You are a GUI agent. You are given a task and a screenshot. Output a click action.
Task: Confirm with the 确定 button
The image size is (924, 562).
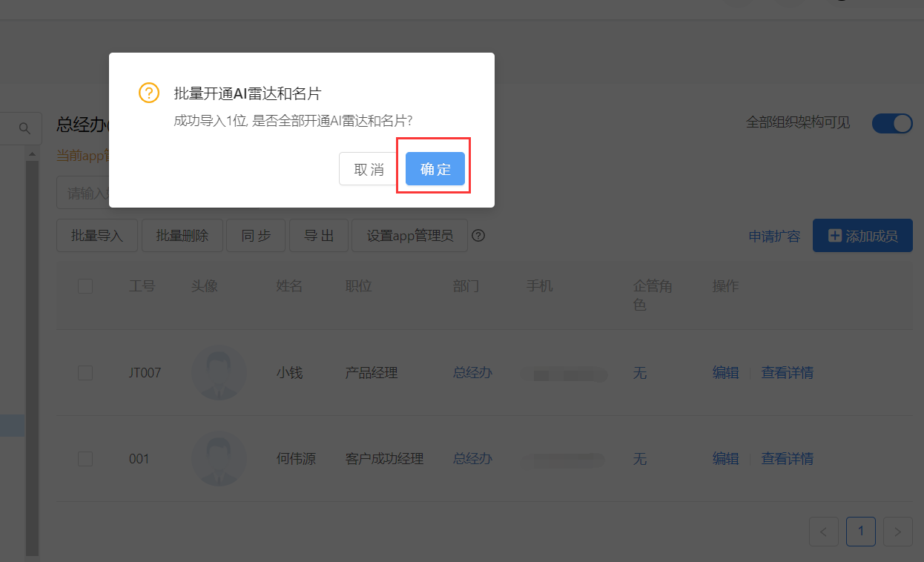[435, 169]
